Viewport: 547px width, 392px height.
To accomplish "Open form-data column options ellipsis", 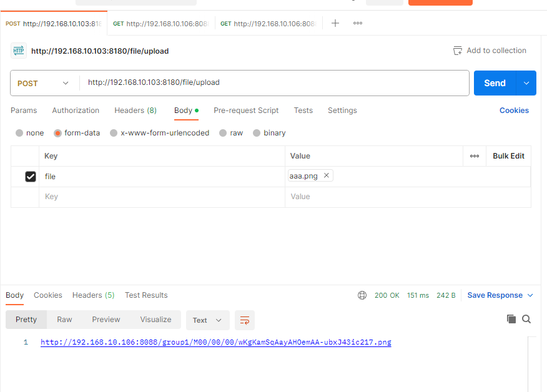I will (475, 156).
